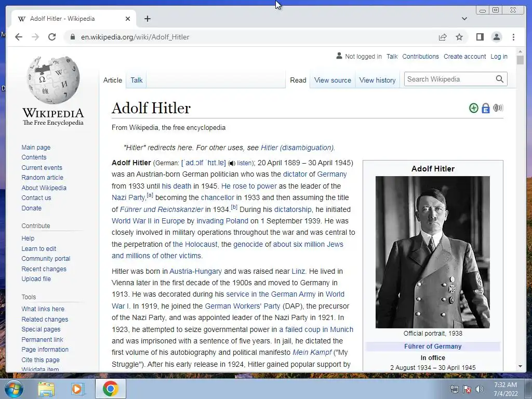Reload the Wikipedia page
The width and height of the screenshot is (532, 399).
click(x=52, y=37)
